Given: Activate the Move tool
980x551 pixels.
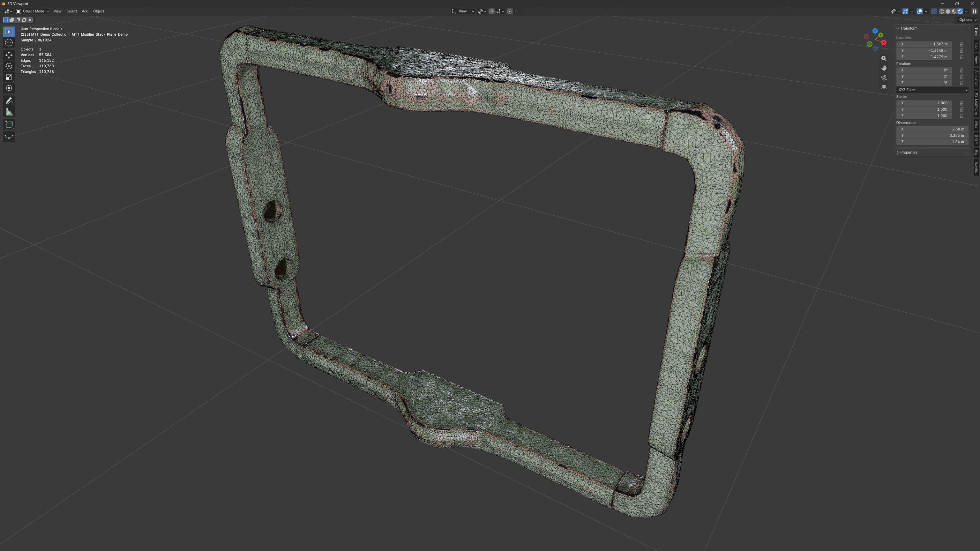Looking at the screenshot, I should [9, 55].
